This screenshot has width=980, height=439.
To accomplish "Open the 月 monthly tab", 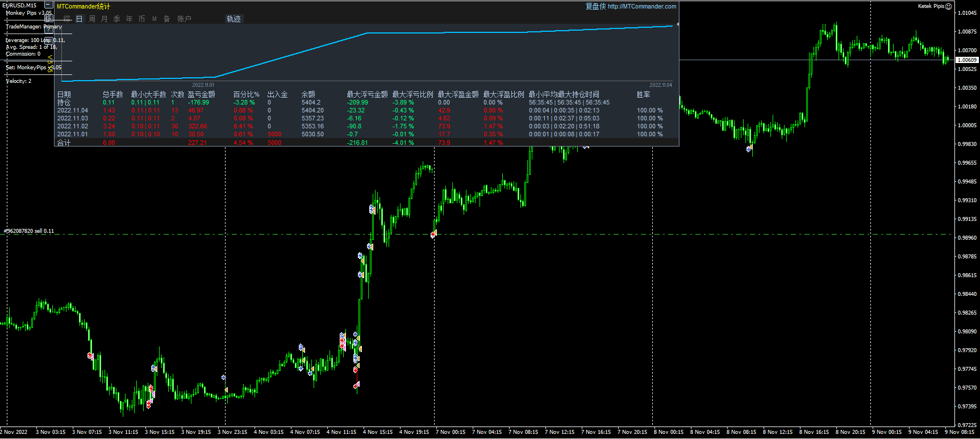I will tap(105, 19).
